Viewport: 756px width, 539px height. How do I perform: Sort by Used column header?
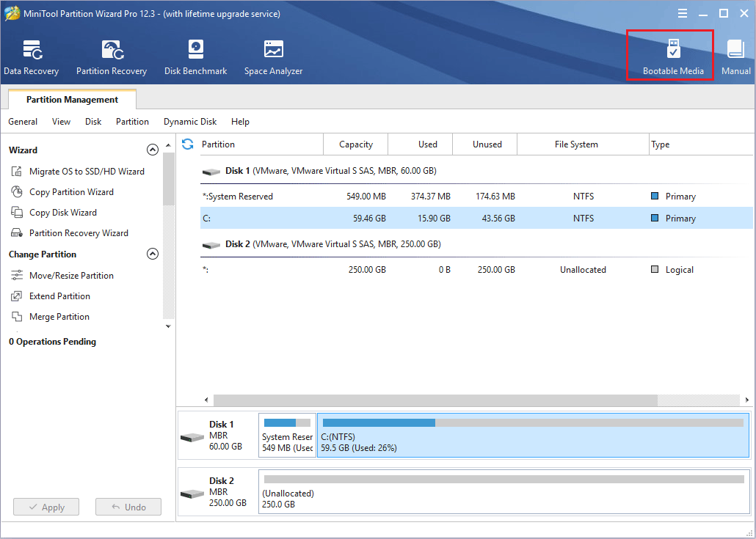pos(421,144)
